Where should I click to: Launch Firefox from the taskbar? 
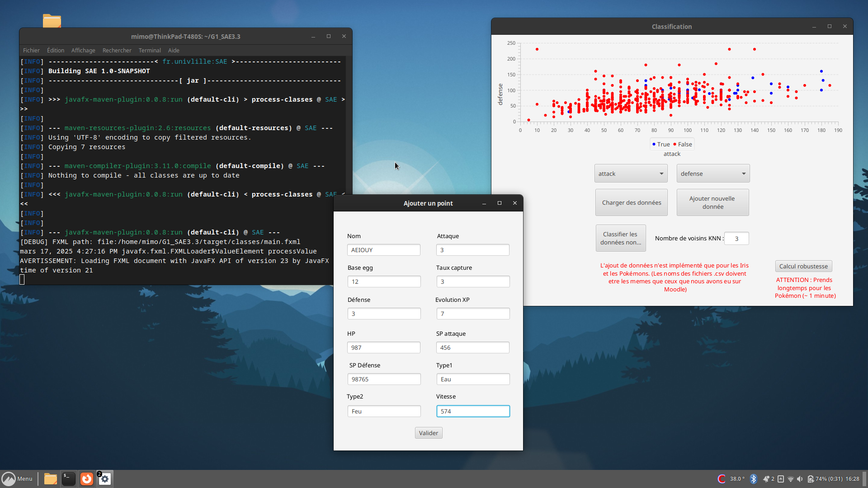[86, 479]
